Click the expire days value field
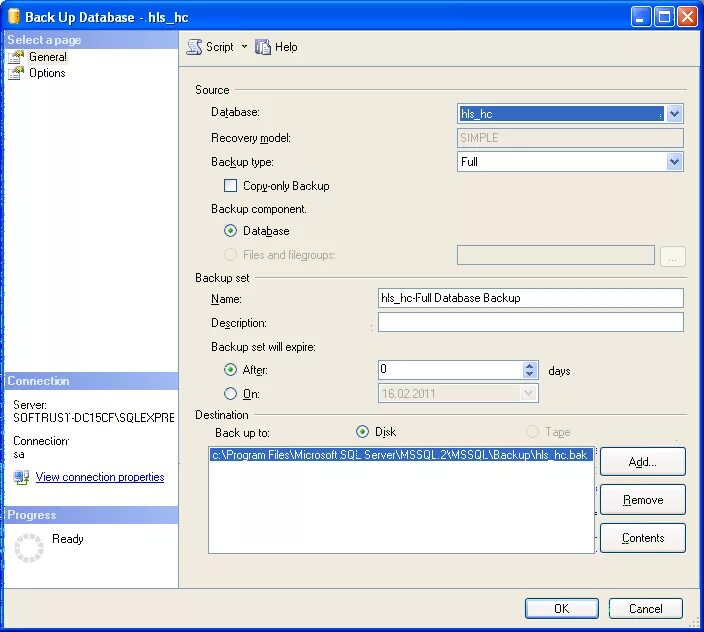Viewport: 704px width, 632px height. pos(450,369)
